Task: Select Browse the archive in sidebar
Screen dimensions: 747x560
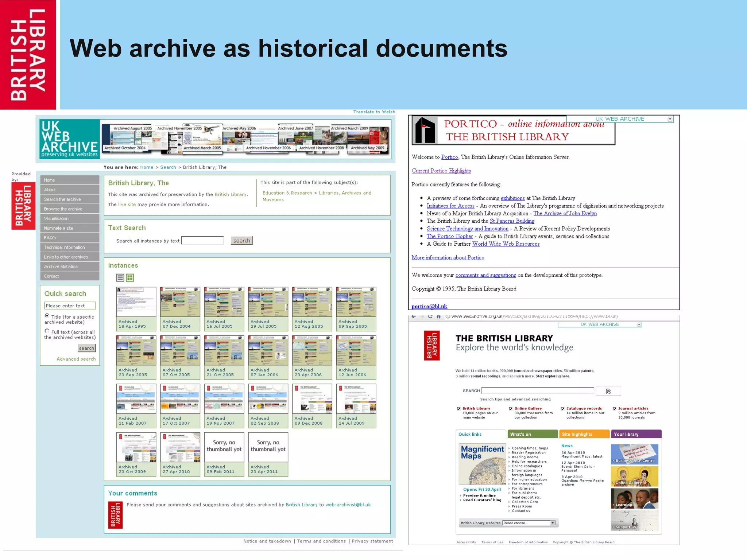Action: point(70,209)
